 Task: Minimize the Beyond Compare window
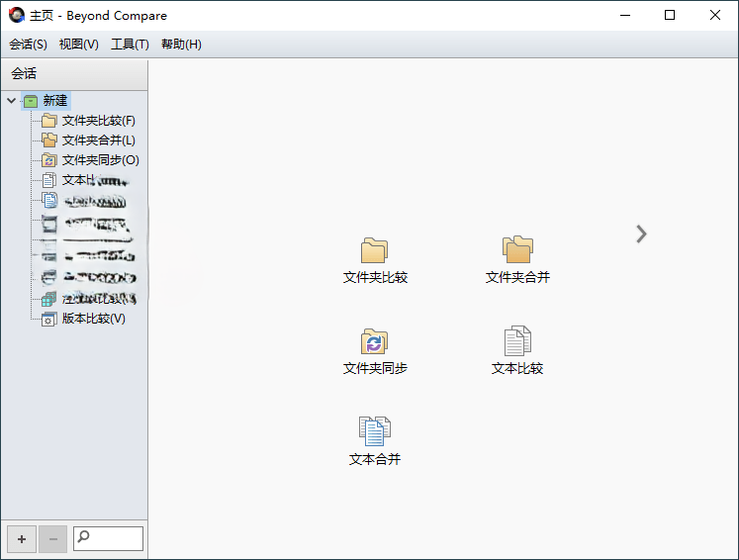[x=625, y=15]
